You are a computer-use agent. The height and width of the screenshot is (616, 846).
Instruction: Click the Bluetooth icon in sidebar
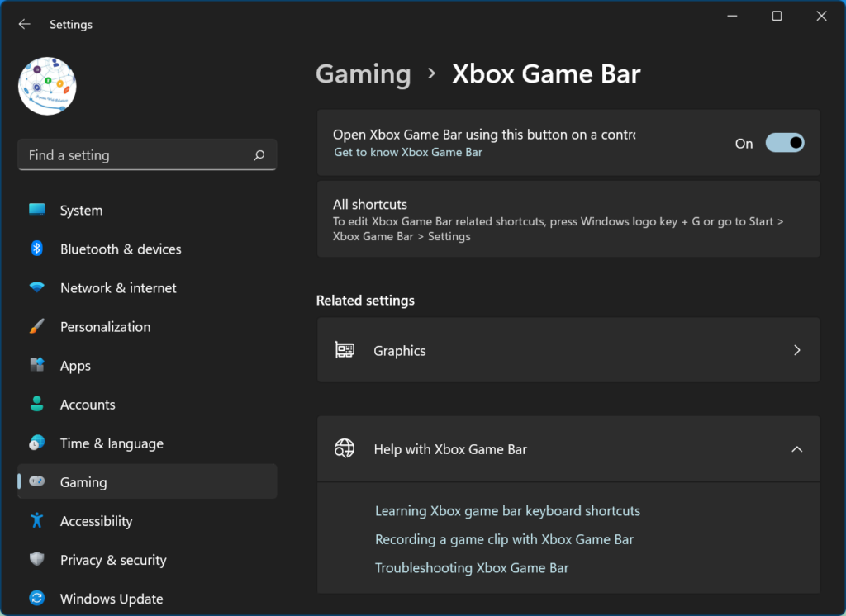36,248
